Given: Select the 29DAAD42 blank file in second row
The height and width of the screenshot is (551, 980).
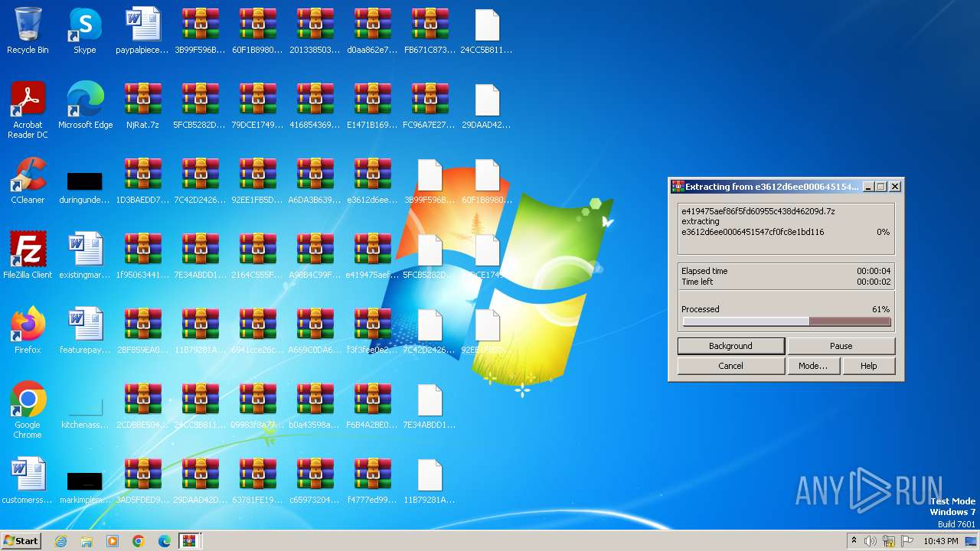Looking at the screenshot, I should pyautogui.click(x=487, y=100).
